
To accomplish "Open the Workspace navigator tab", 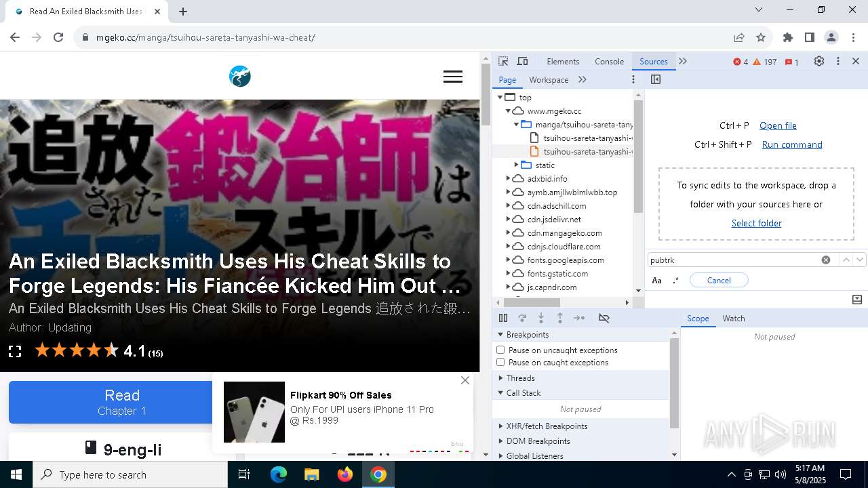I will pyautogui.click(x=549, y=79).
